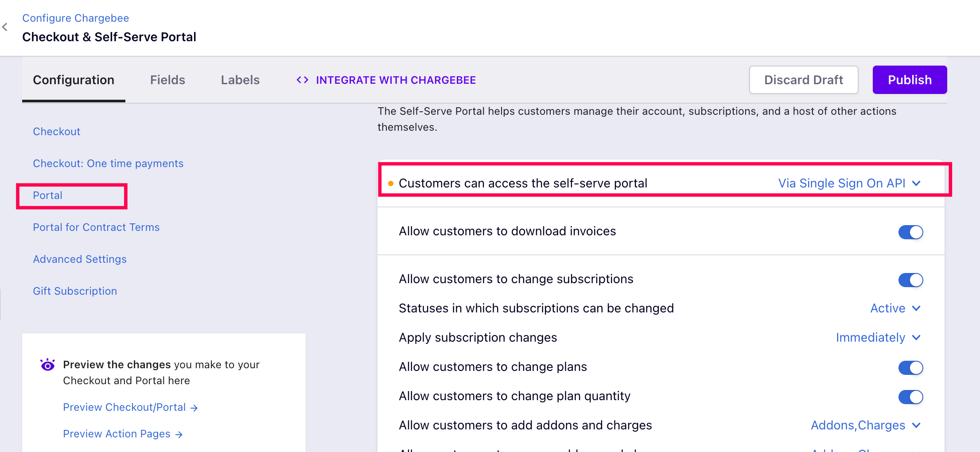Disable allow customers to download invoices

910,232
